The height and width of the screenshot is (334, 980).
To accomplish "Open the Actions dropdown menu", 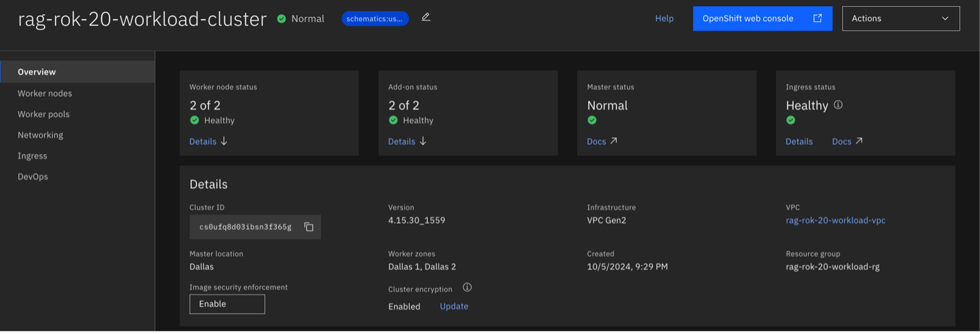I will click(901, 18).
